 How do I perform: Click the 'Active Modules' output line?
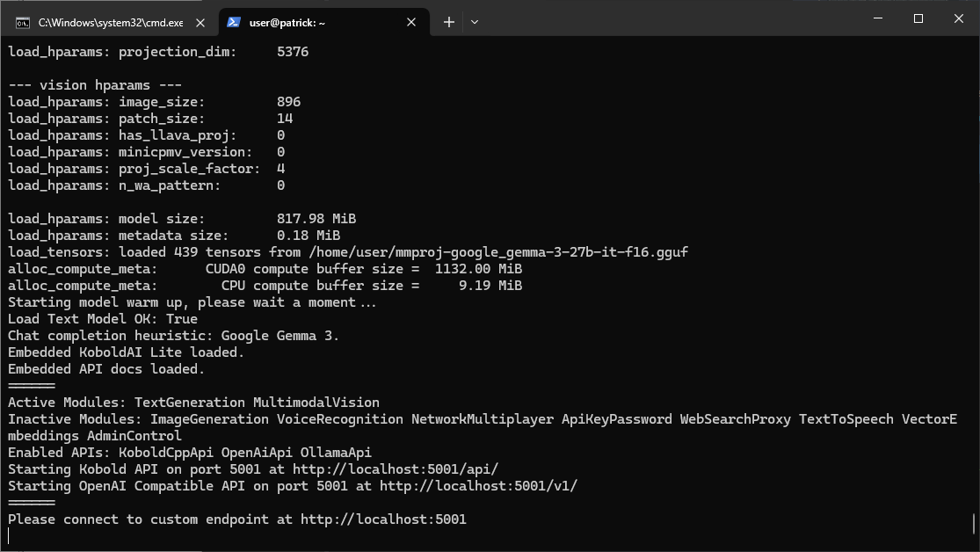(x=193, y=403)
